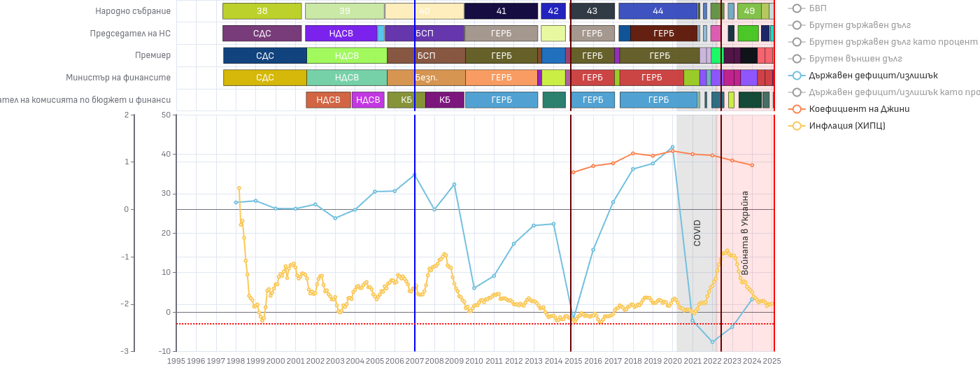Click the 2020 year axis label
This screenshot has width=980, height=370.
672,361
